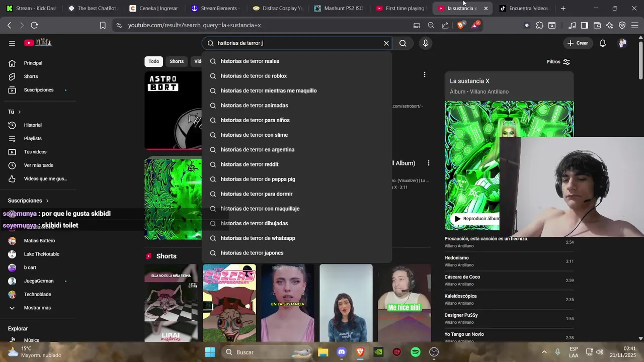The height and width of the screenshot is (362, 644).
Task: Pick suggestion historias de terror japones
Action: [x=297, y=253]
